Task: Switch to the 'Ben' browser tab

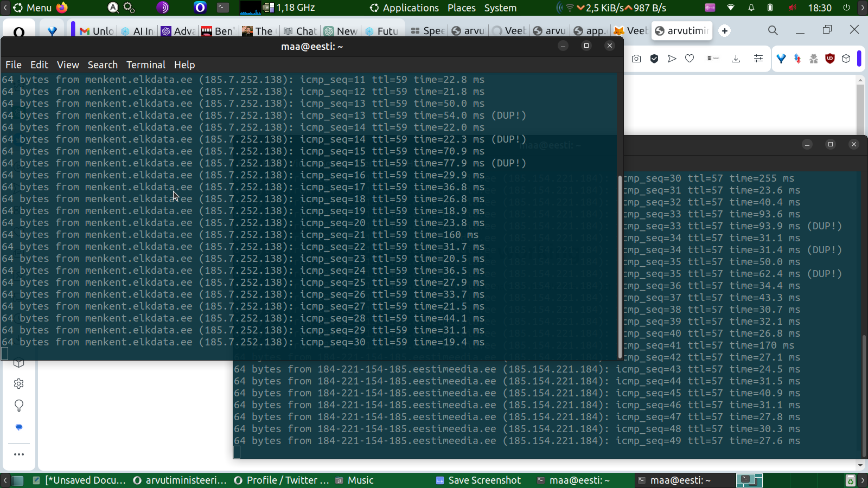Action: pyautogui.click(x=217, y=31)
